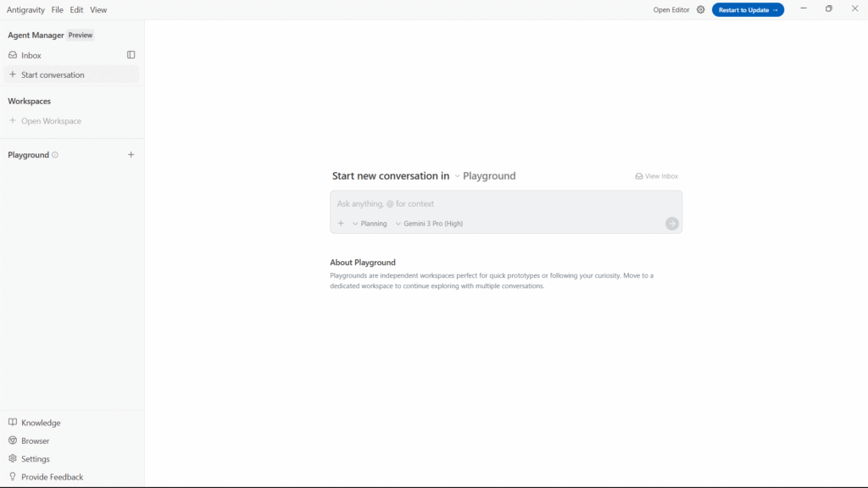Image resolution: width=868 pixels, height=488 pixels.
Task: Open the View menu
Action: click(98, 10)
